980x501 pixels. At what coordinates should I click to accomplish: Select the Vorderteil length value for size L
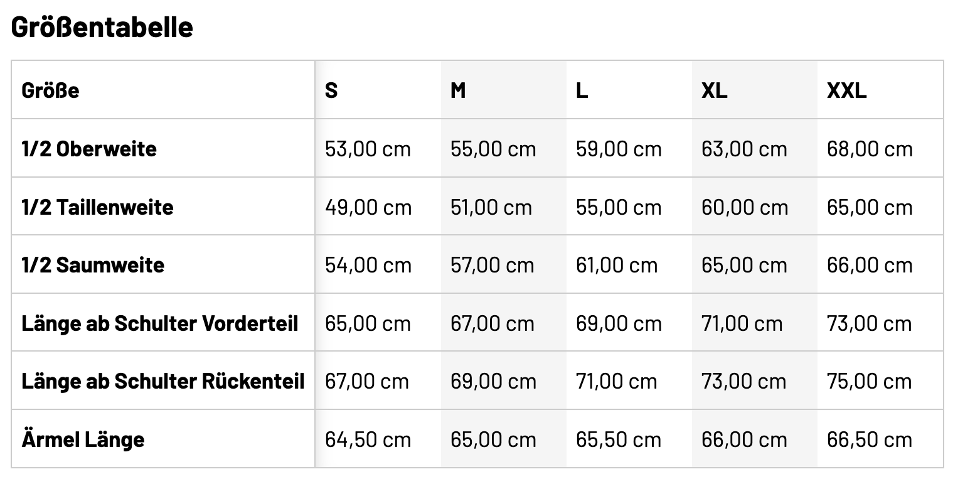pyautogui.click(x=619, y=323)
